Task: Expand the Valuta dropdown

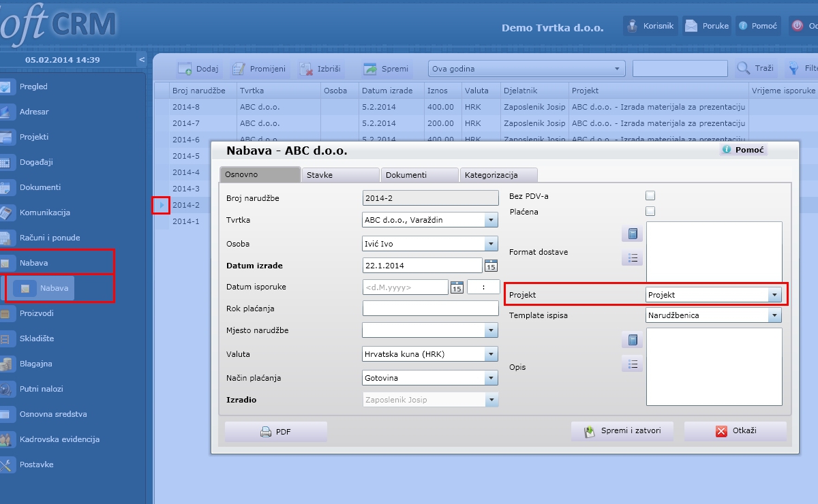Action: tap(491, 354)
